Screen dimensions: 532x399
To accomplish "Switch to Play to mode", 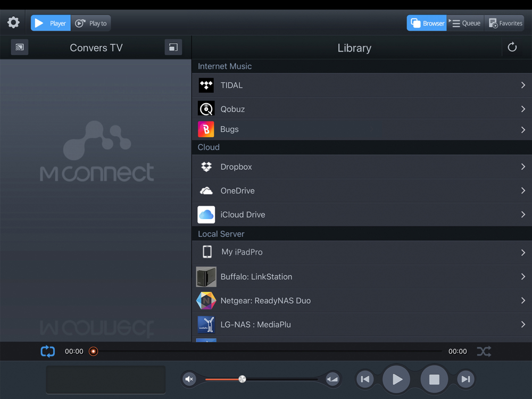I will tap(91, 23).
